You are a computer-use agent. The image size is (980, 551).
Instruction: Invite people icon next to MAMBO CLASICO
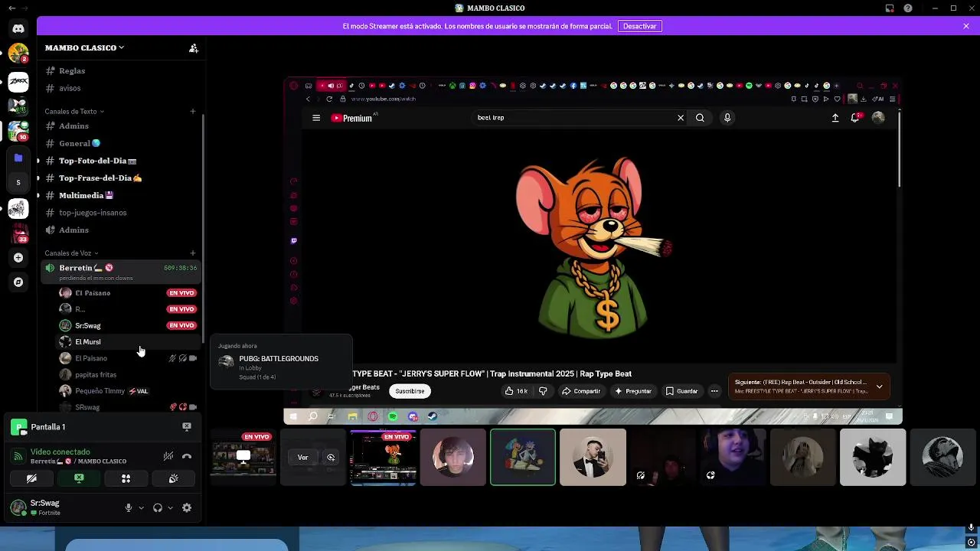coord(194,47)
